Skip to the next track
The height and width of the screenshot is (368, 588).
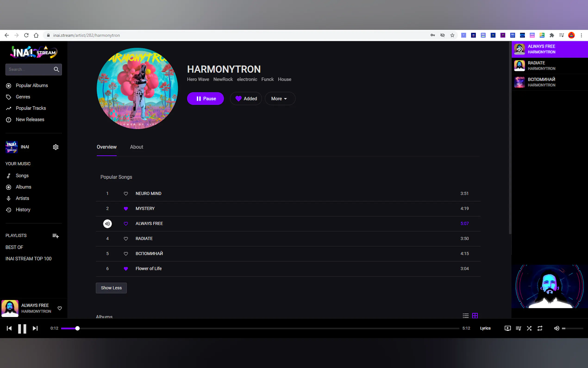click(35, 328)
